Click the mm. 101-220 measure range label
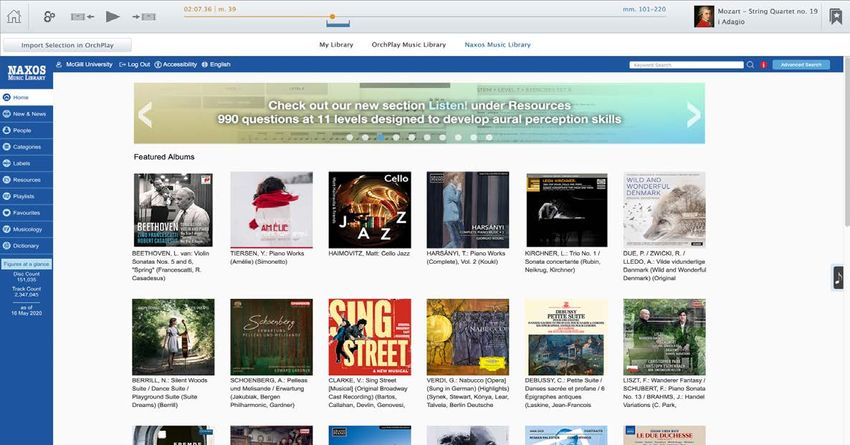The height and width of the screenshot is (445, 850). click(644, 9)
